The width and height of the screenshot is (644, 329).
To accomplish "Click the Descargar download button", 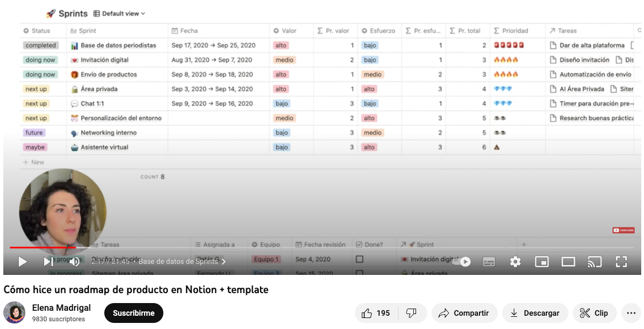I will [x=535, y=313].
